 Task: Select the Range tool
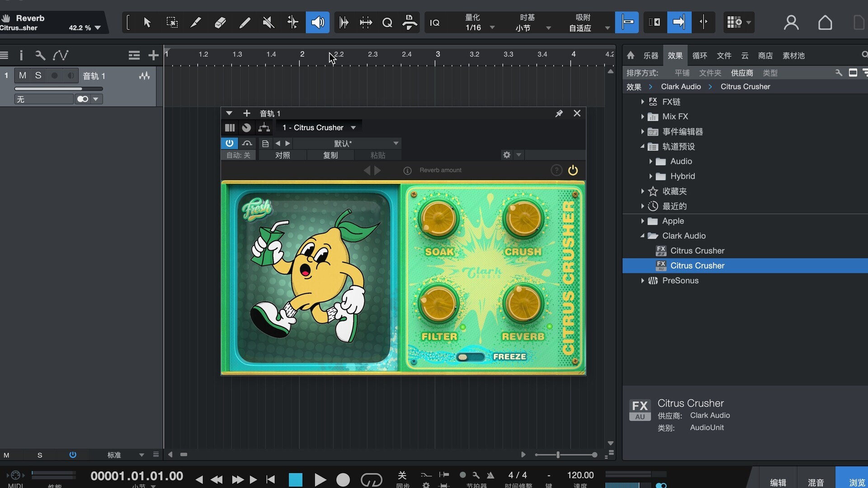point(172,22)
